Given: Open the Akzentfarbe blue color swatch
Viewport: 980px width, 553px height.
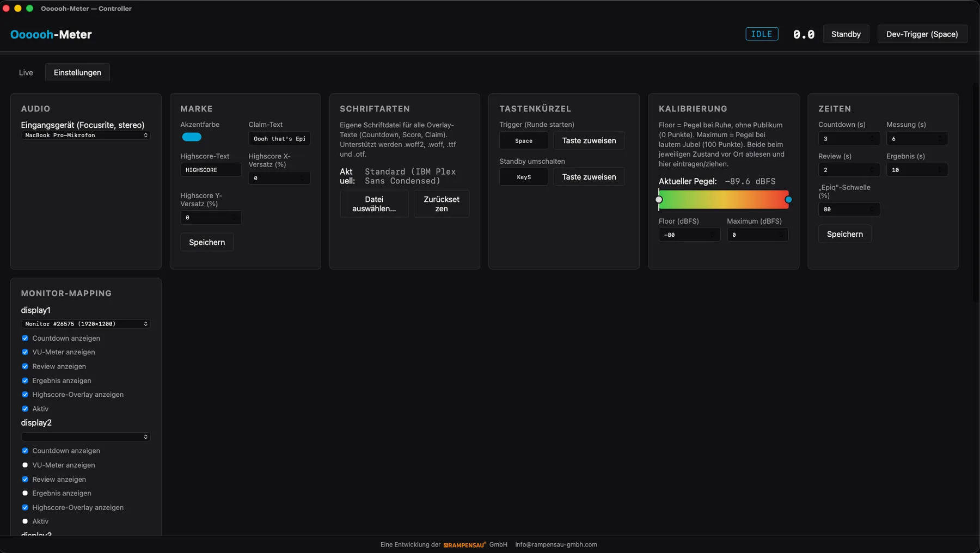Looking at the screenshot, I should coord(192,137).
